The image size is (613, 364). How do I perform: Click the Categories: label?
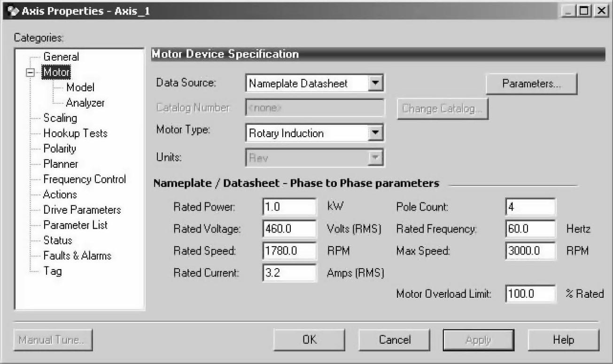[x=39, y=38]
